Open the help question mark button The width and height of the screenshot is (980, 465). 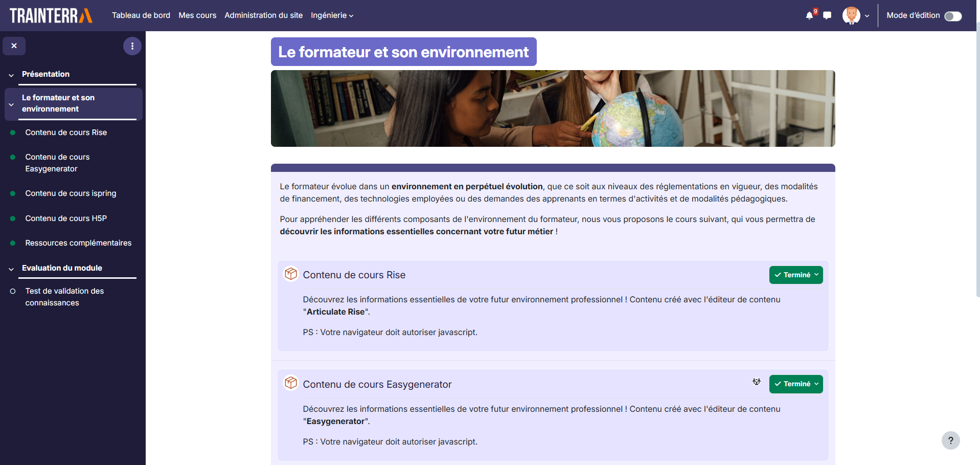click(x=951, y=440)
